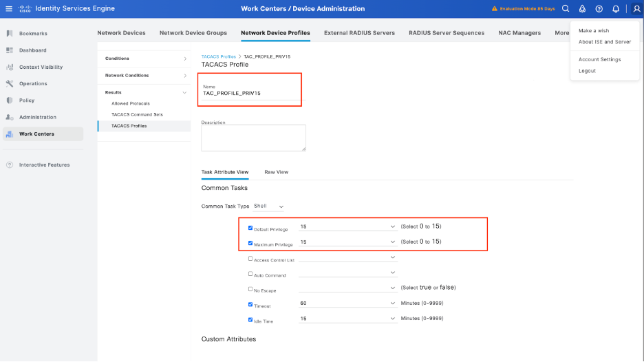This screenshot has height=362, width=644.
Task: Open the notifications bell icon
Action: click(x=616, y=9)
